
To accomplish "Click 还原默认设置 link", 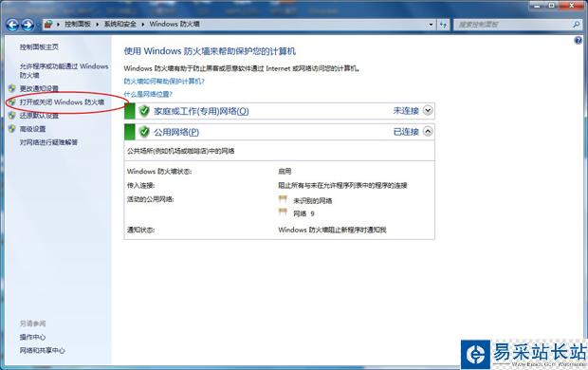I will click(x=39, y=116).
